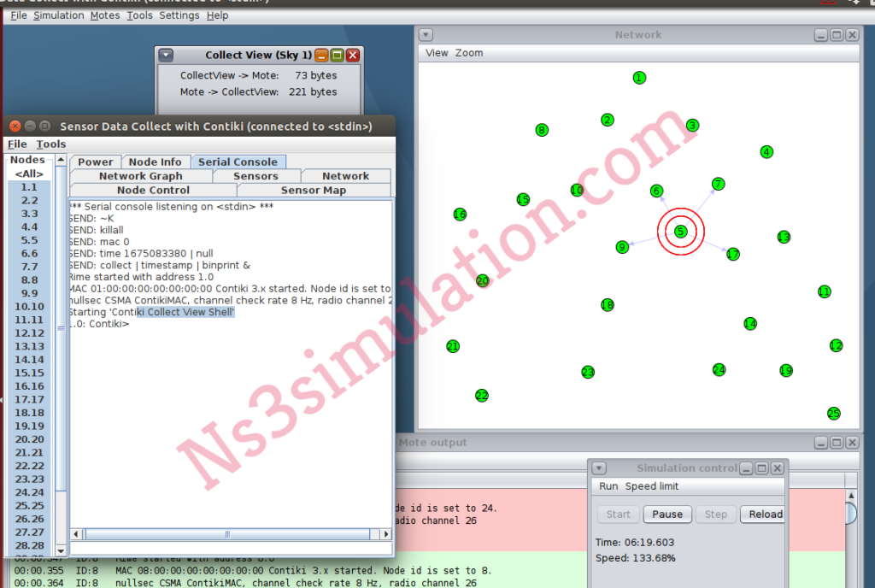
Task: Select mote 24 in the Network window
Action: 719,370
